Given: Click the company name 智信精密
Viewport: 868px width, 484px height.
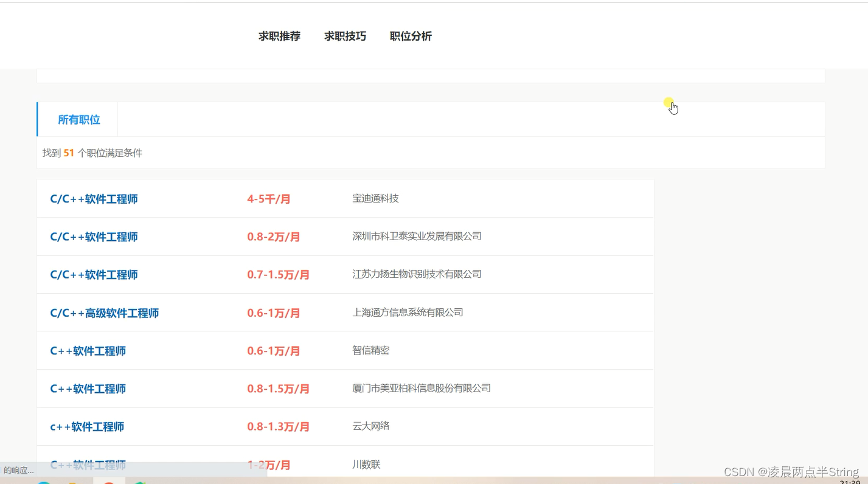Looking at the screenshot, I should (370, 350).
